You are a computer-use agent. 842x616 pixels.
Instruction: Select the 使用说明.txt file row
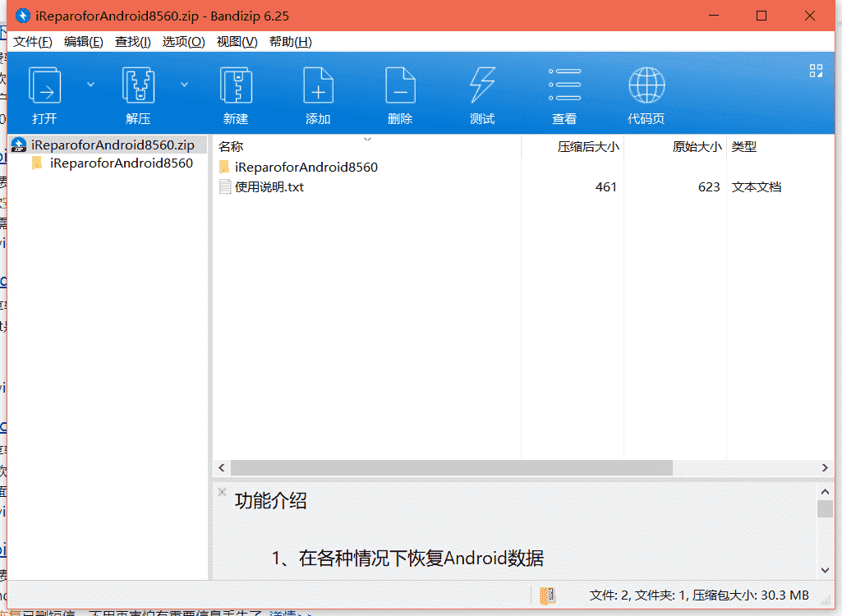523,187
